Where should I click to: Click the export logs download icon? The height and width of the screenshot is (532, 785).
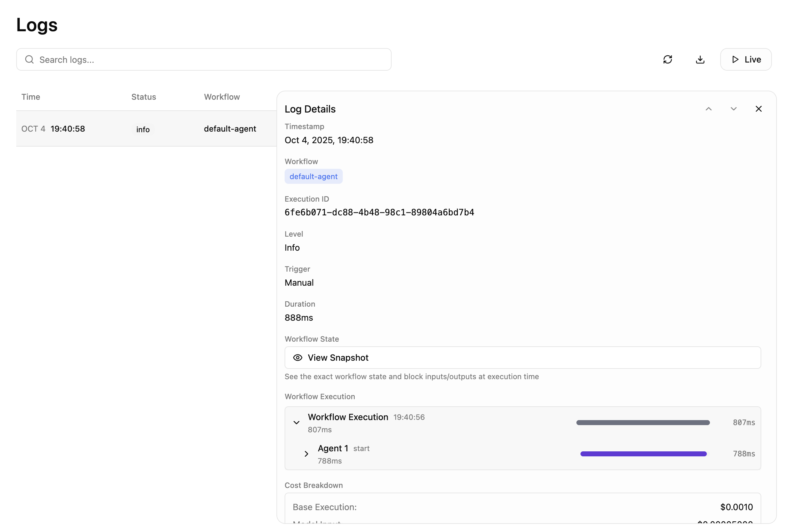(700, 59)
